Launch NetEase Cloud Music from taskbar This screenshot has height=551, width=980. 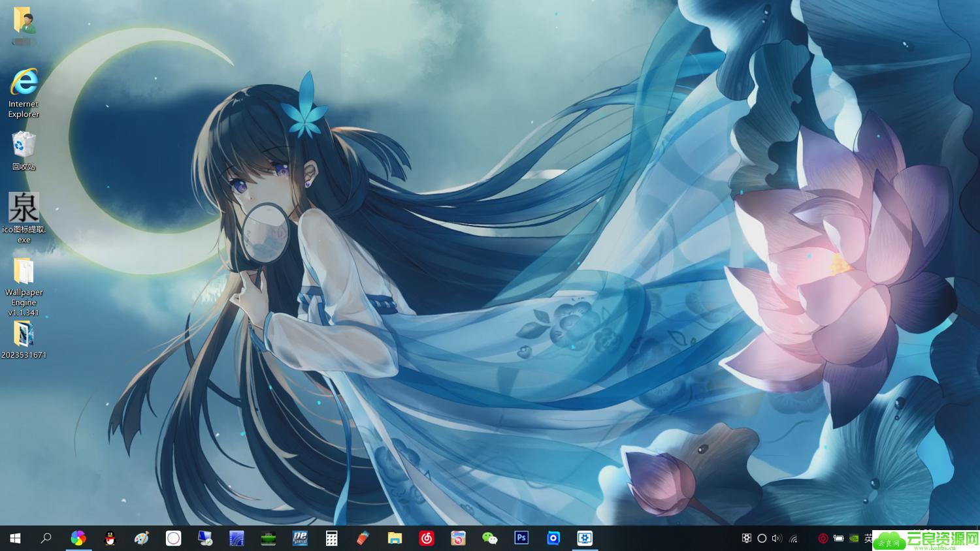[427, 538]
